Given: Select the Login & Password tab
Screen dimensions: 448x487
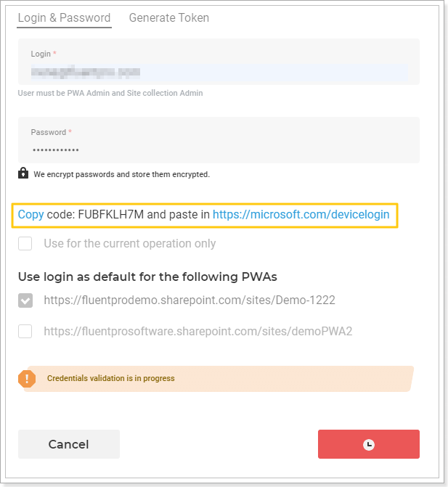Looking at the screenshot, I should click(x=64, y=18).
